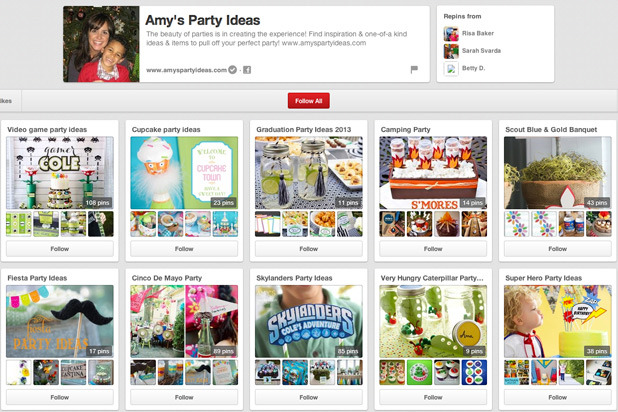Click the Cinco De Mayo Party title
Image resolution: width=618 pixels, height=412 pixels.
click(167, 277)
